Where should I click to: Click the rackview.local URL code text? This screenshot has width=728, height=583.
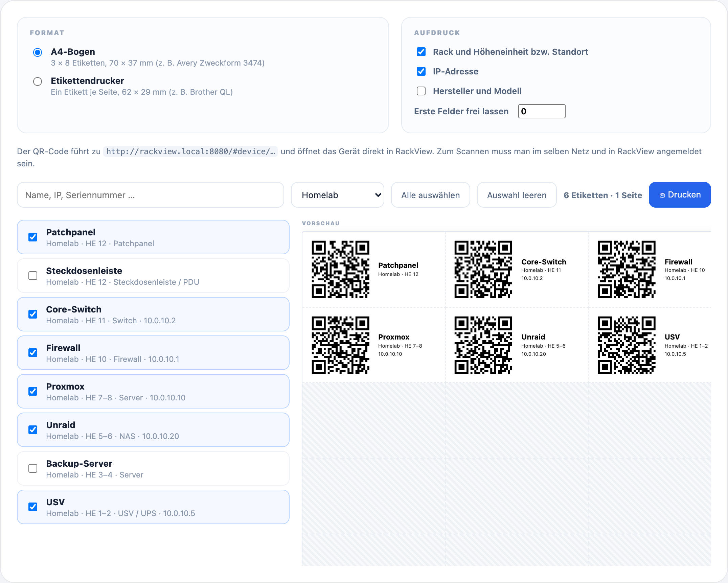click(190, 151)
